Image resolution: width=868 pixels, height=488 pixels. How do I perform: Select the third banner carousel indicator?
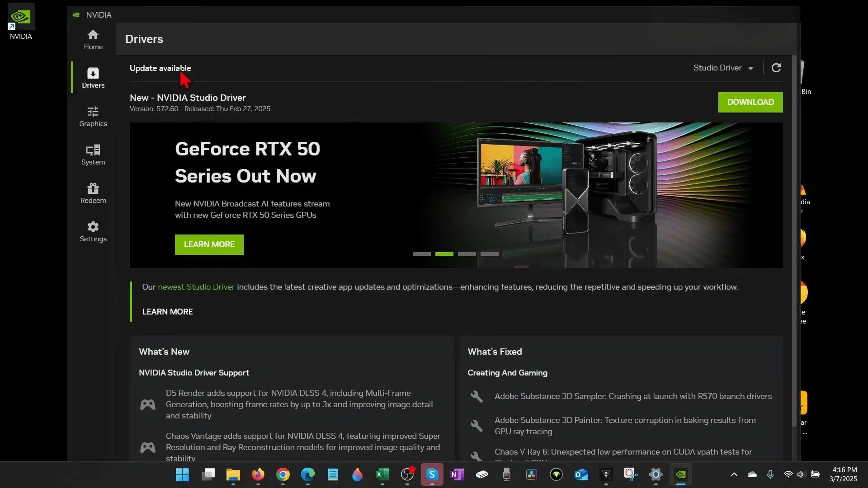coord(467,254)
